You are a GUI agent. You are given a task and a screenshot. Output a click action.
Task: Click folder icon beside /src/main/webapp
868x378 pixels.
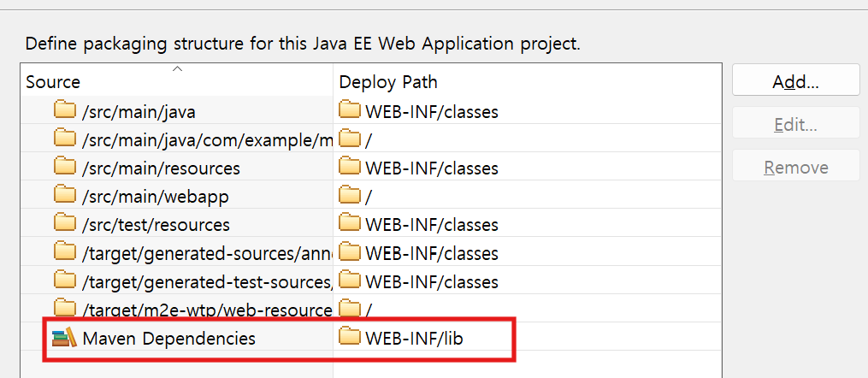[65, 196]
